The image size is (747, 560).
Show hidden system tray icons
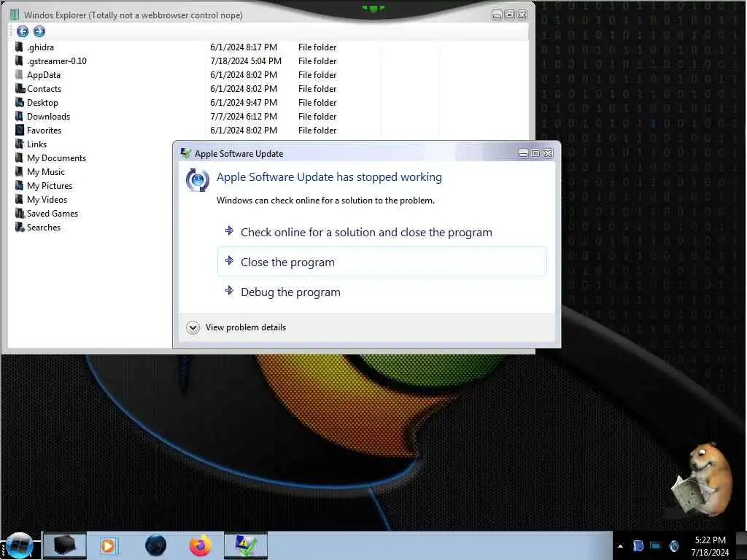coord(620,546)
